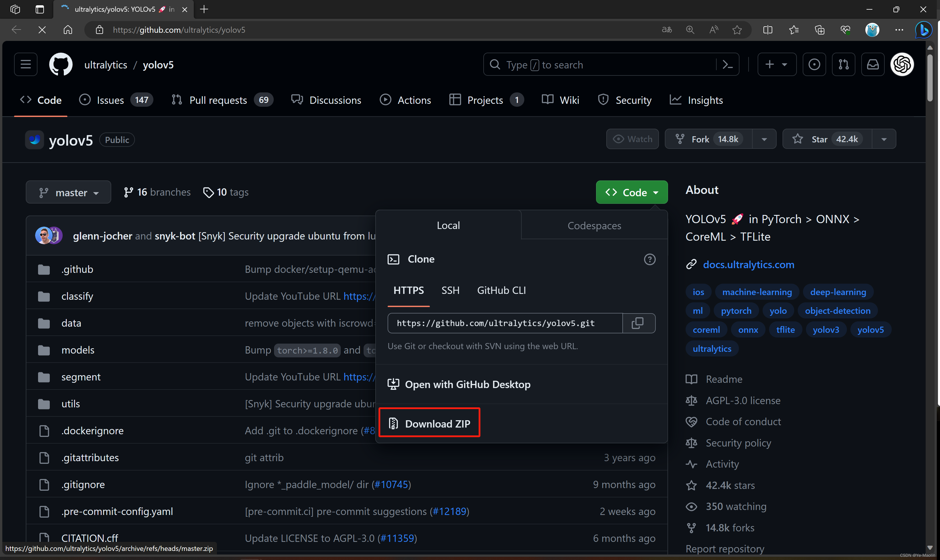This screenshot has width=940, height=560.
Task: Open the docs.ultralytics.com link
Action: click(748, 265)
